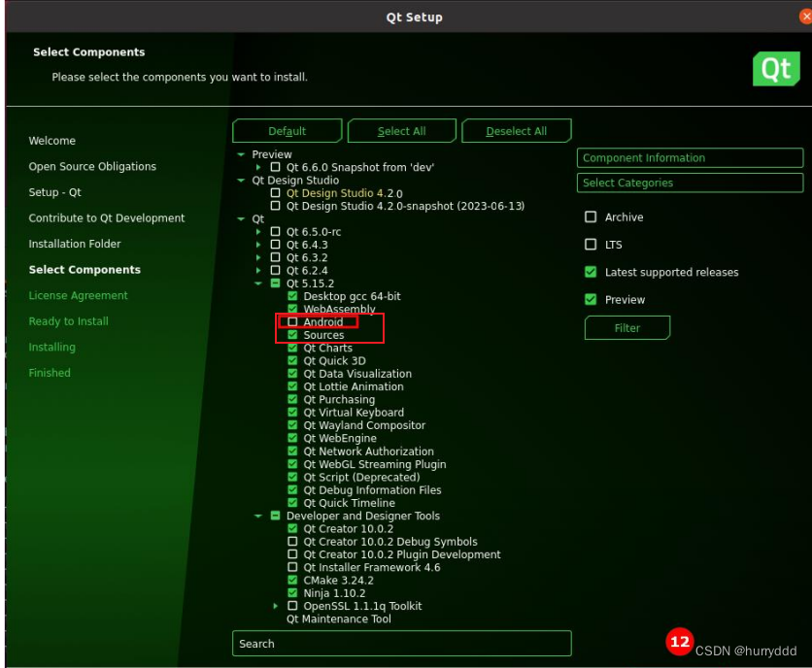Uncheck Desktop gcc 64-bit

point(292,296)
